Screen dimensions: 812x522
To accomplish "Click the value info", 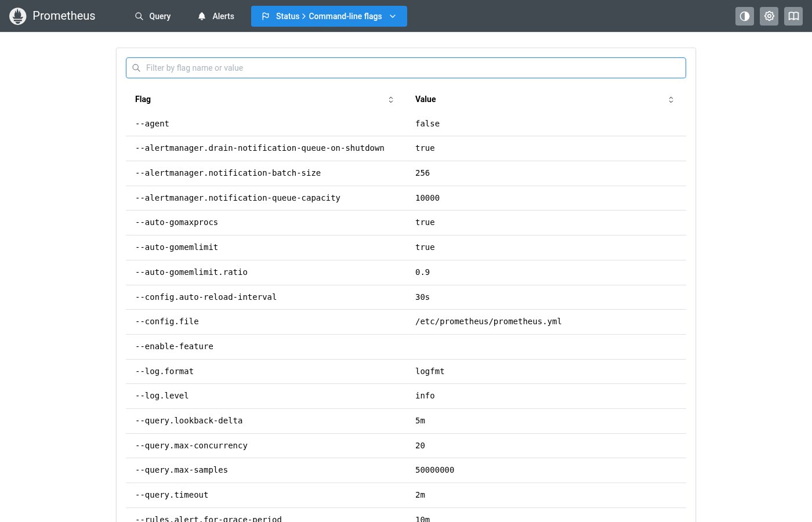I will 425,396.
